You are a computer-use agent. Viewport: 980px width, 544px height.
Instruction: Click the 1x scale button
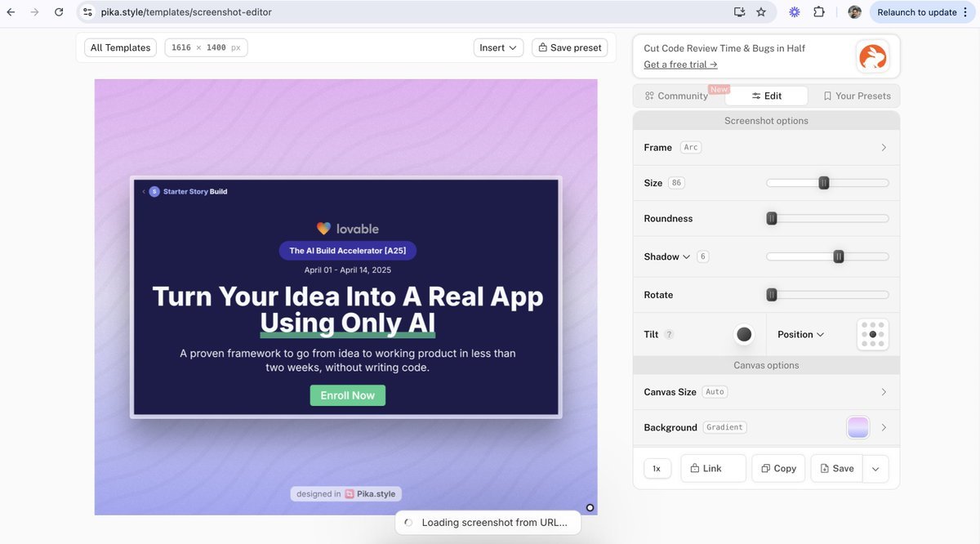[x=657, y=469]
